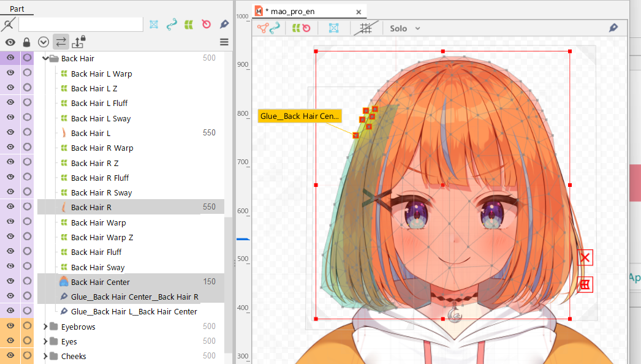Expand the Eyebrows folder

click(x=45, y=327)
